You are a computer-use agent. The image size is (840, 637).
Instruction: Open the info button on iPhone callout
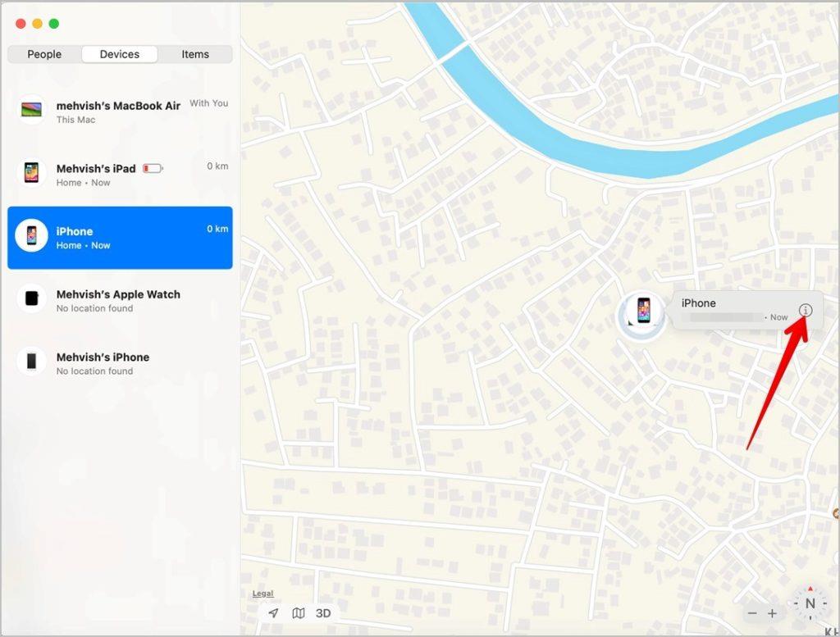coord(806,310)
